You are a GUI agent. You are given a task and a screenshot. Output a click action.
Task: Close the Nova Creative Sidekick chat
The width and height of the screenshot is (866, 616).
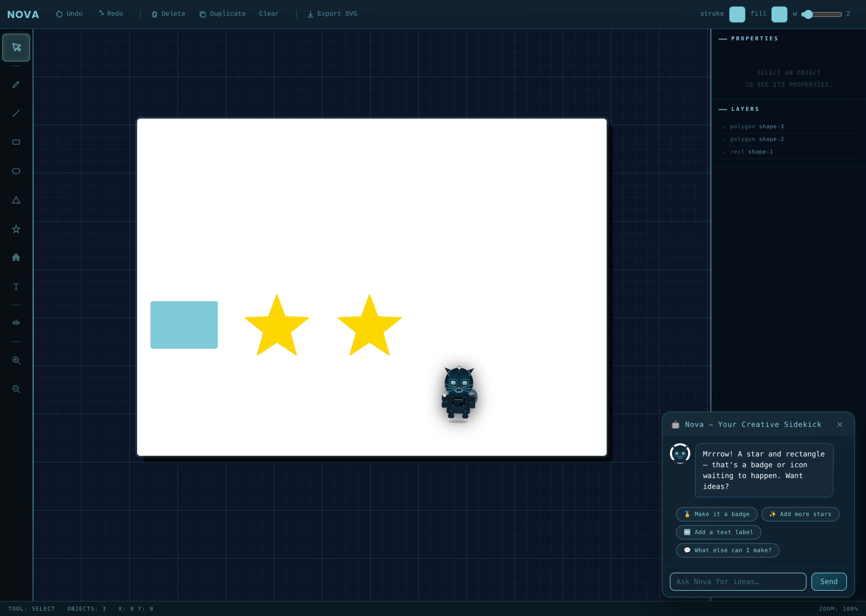(x=840, y=425)
